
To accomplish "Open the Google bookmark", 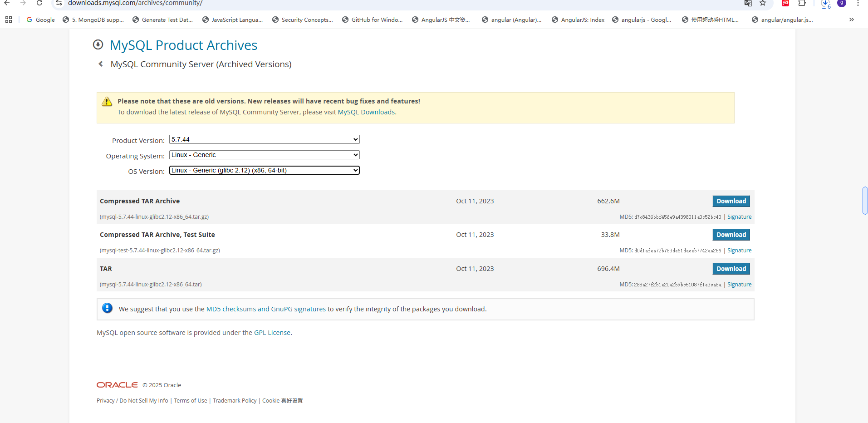I will coord(41,20).
